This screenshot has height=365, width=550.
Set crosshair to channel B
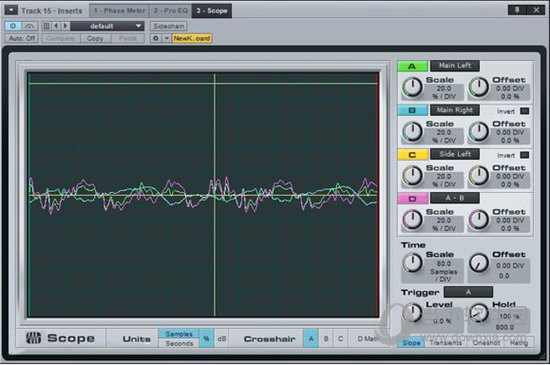(326, 339)
